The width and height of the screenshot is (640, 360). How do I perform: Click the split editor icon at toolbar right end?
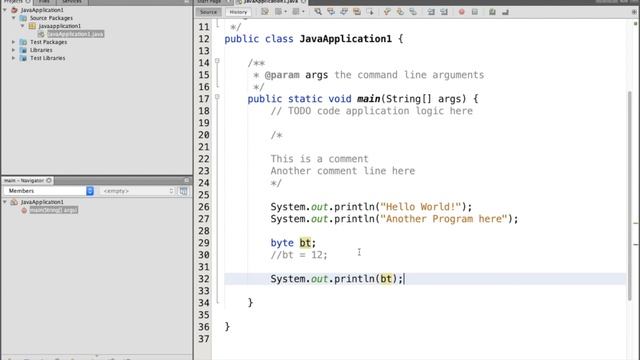coord(634,12)
